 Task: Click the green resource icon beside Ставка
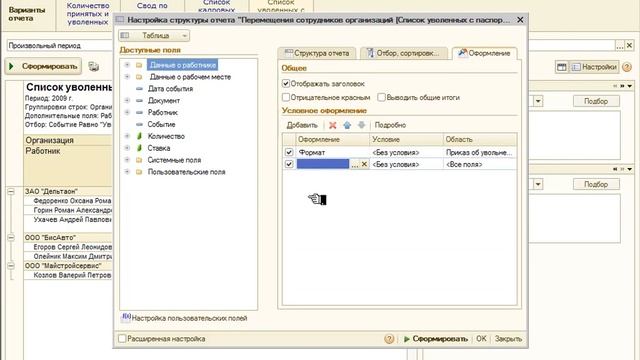139,148
